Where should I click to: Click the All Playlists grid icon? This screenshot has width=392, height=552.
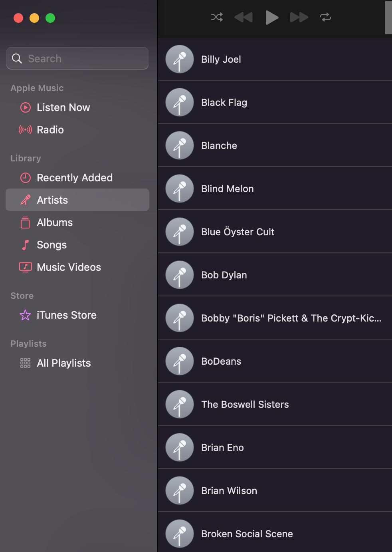[26, 363]
